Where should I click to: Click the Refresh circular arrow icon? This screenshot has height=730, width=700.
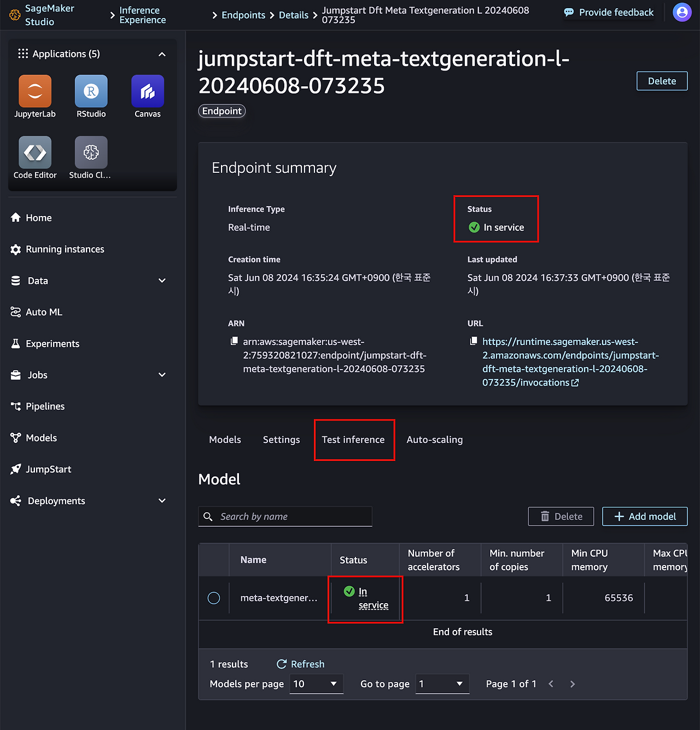coord(282,664)
